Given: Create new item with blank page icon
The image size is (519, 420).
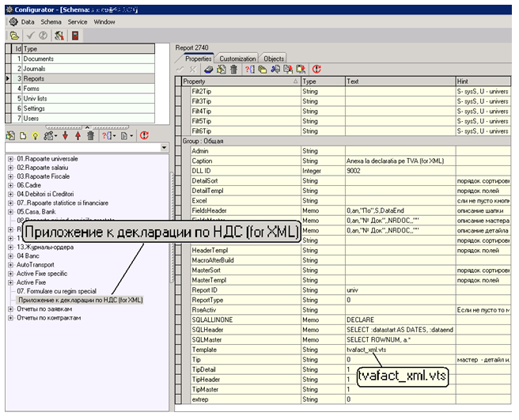Looking at the screenshot, I should coord(23,136).
